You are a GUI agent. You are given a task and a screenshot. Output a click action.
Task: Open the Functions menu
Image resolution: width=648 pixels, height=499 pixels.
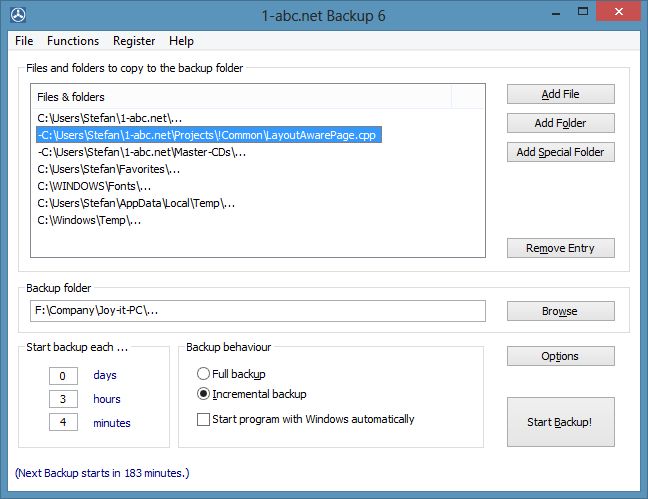coord(73,41)
